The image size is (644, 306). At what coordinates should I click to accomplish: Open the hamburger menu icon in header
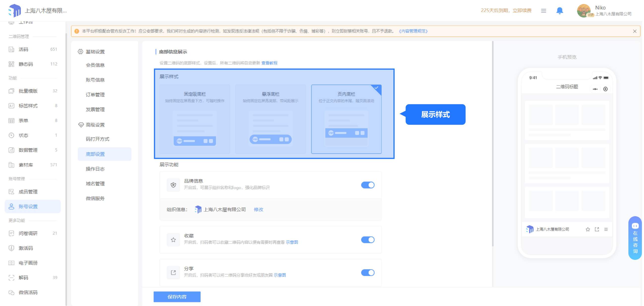coord(543,10)
